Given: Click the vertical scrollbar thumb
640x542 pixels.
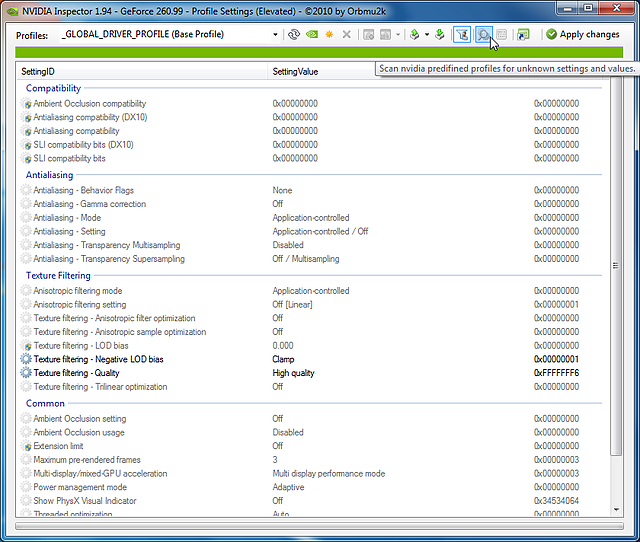Looking at the screenshot, I should (x=616, y=266).
